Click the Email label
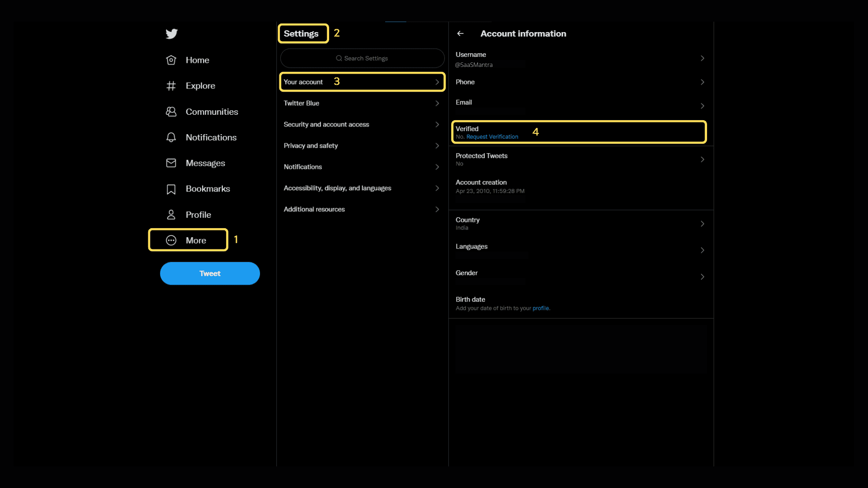Screen dimensions: 868x488 pos(464,103)
